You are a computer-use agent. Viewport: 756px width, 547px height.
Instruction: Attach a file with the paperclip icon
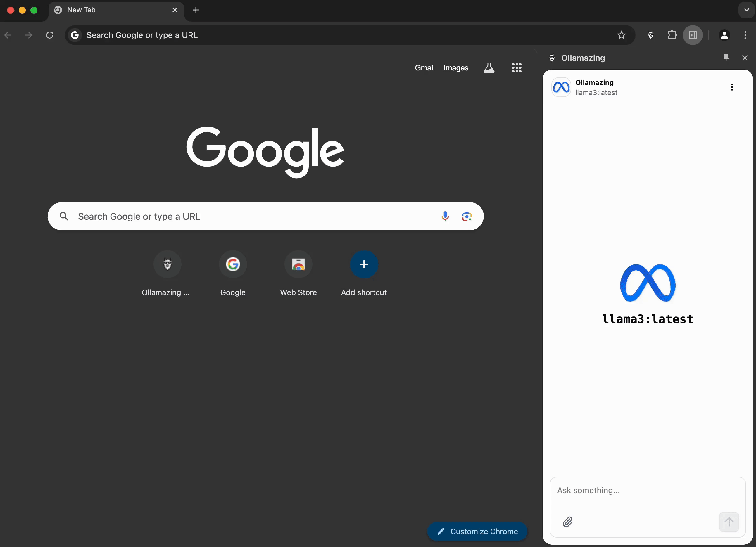click(567, 522)
